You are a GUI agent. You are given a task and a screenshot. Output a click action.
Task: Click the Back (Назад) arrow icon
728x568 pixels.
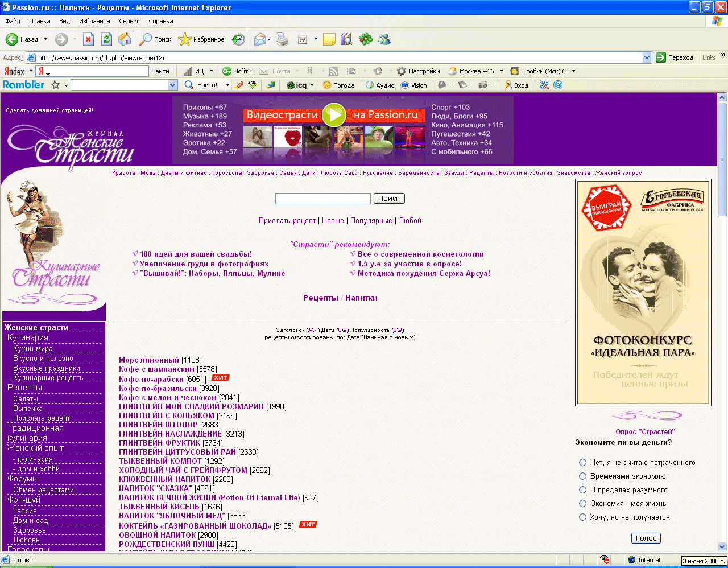coord(11,39)
